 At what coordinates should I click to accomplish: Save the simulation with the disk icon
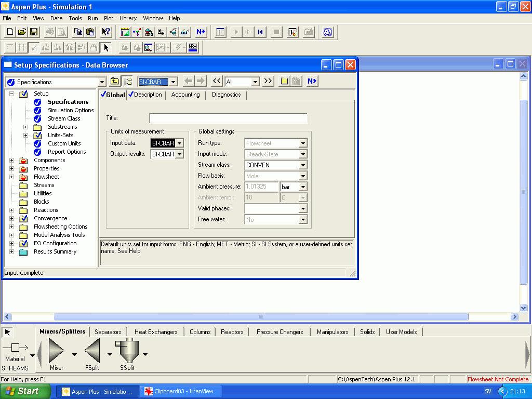click(x=34, y=32)
